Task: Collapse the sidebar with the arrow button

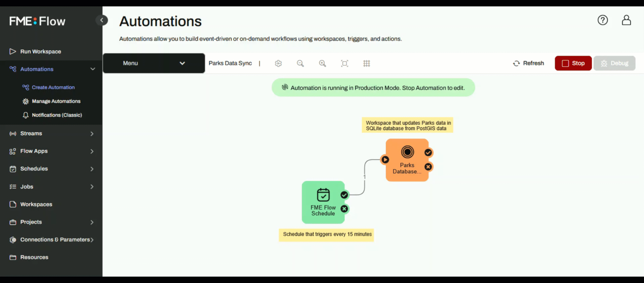Action: [102, 20]
